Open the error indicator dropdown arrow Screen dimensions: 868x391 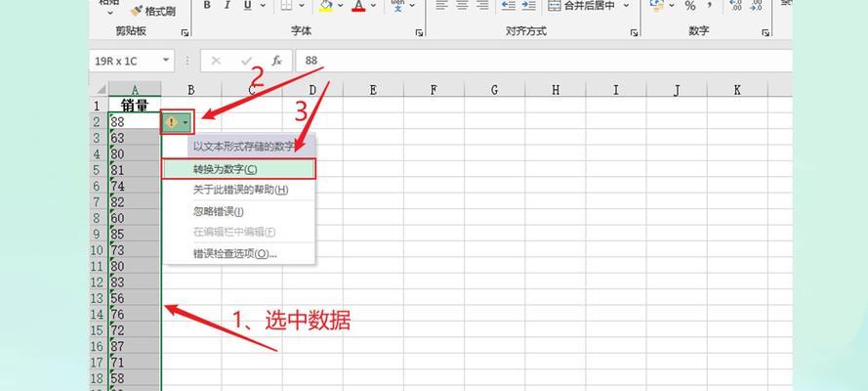point(186,122)
